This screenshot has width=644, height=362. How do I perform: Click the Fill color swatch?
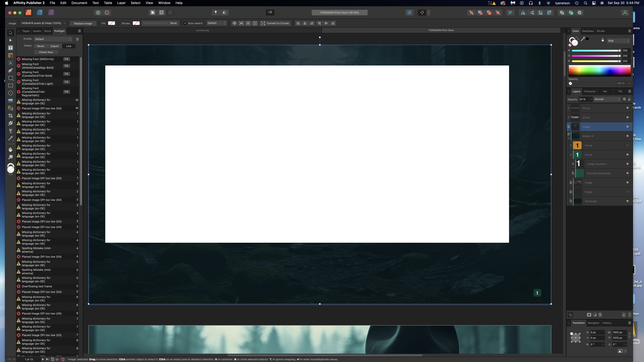111,23
